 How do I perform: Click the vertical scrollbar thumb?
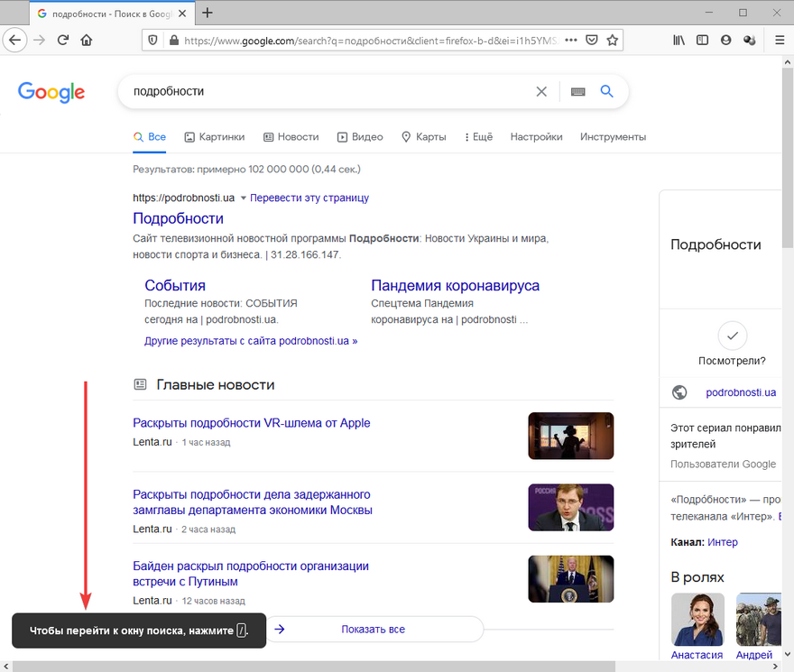tap(788, 157)
